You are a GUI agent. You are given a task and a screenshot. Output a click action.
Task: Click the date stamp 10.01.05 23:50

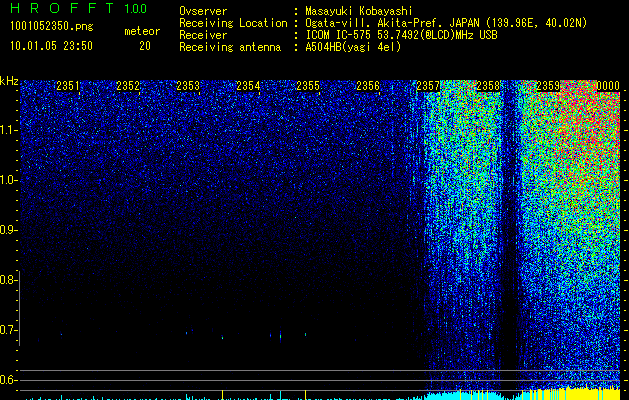point(51,46)
